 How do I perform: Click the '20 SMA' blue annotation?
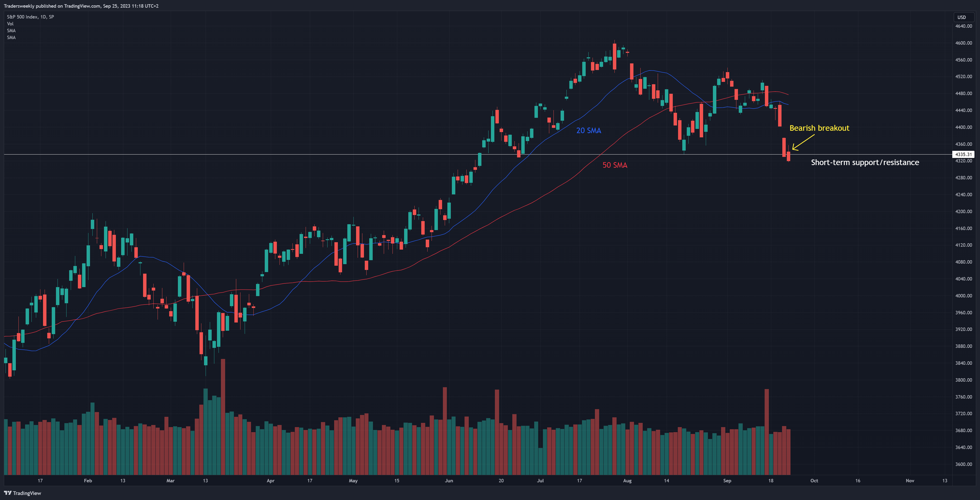589,130
